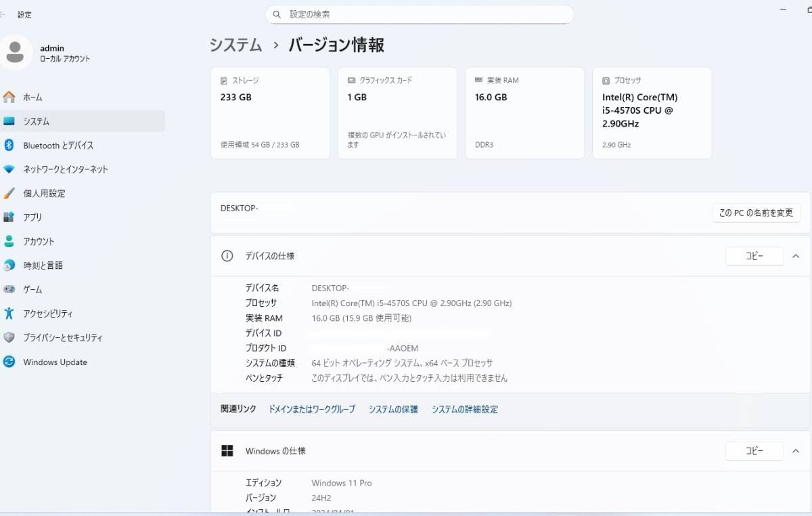Click the Home house icon in sidebar
Viewport: 812px width, 516px height.
tap(9, 97)
